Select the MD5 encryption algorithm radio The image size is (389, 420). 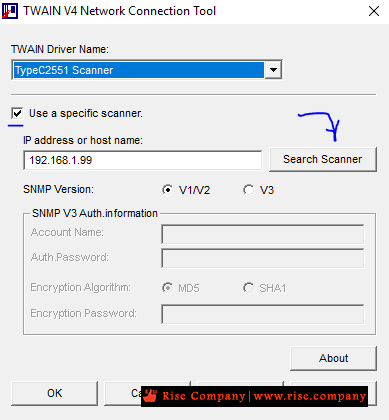coord(167,287)
